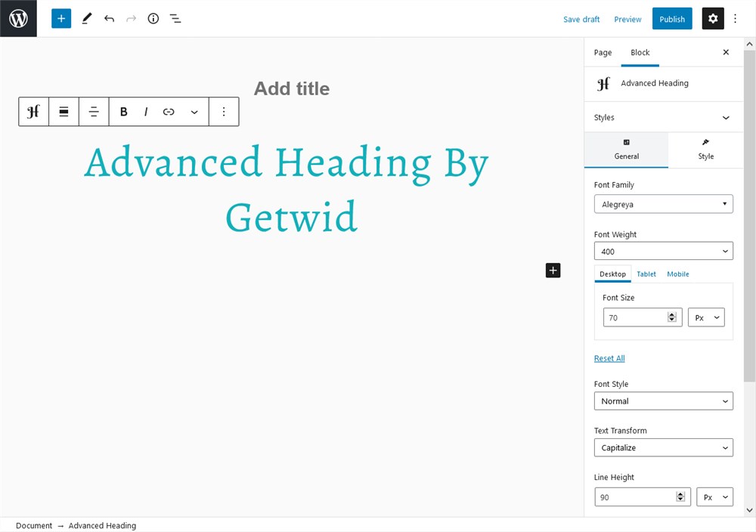
Task: Click the Publish button
Action: click(672, 19)
